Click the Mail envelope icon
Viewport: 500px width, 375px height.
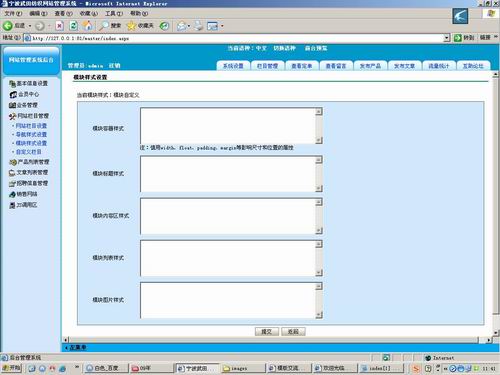[x=182, y=26]
